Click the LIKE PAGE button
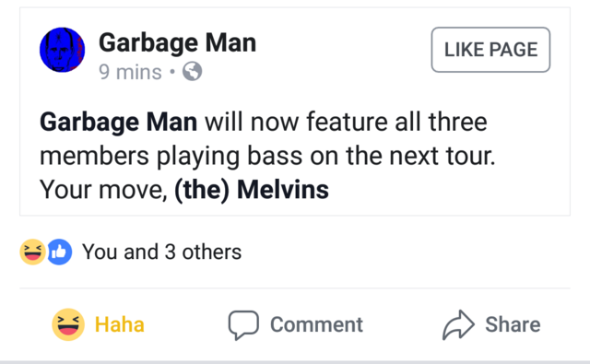 [490, 50]
